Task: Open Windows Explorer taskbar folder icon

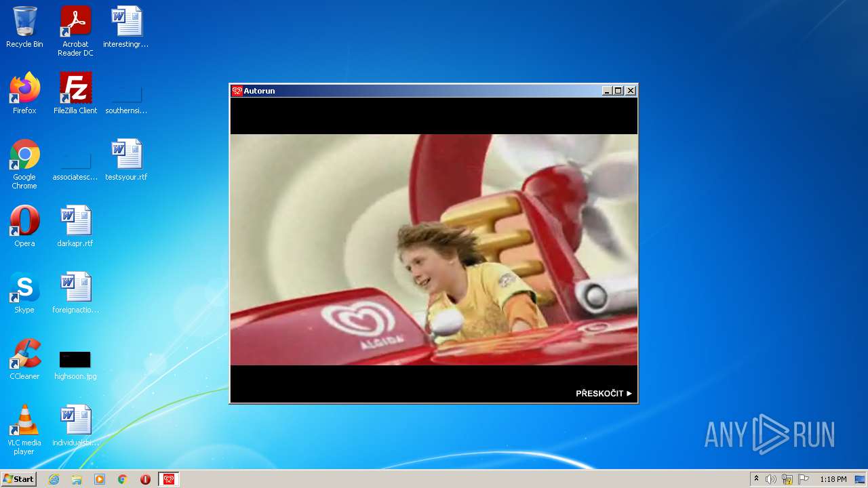Action: point(77,479)
